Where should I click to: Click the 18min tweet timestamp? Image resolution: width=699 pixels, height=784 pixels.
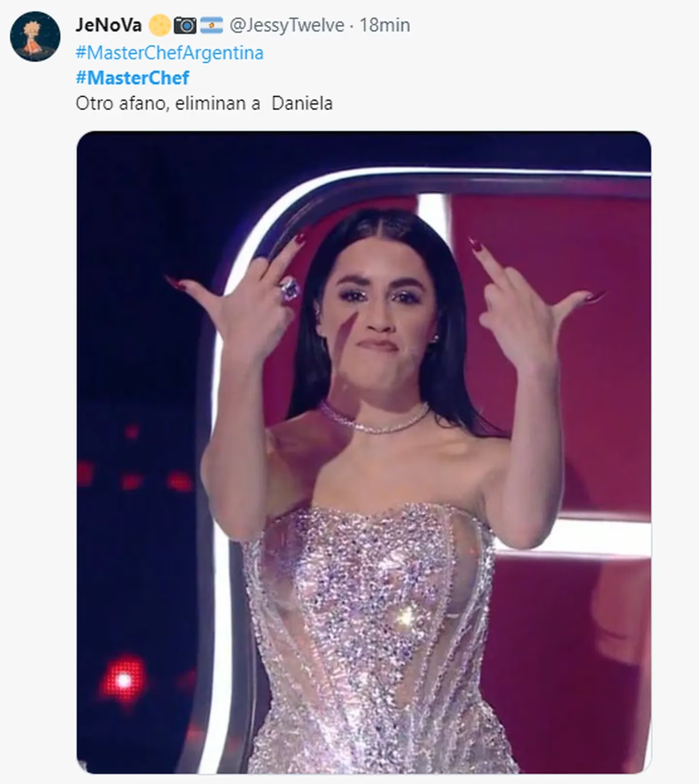pos(384,26)
